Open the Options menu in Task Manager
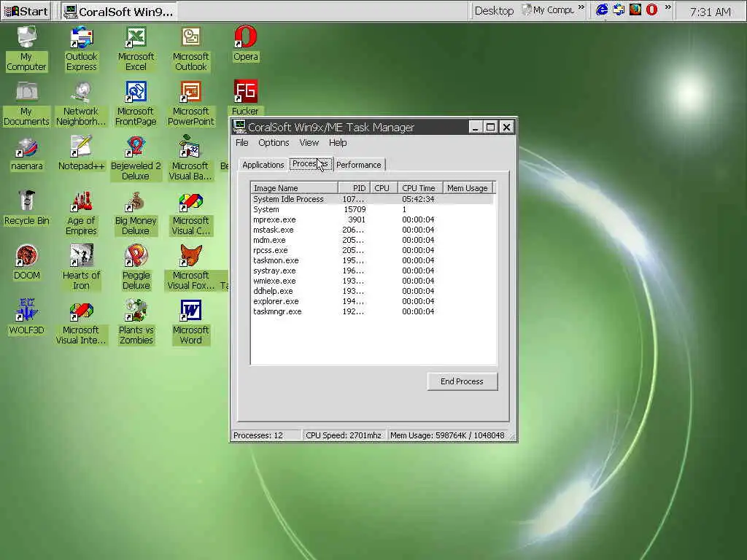The height and width of the screenshot is (560, 747). 274,143
